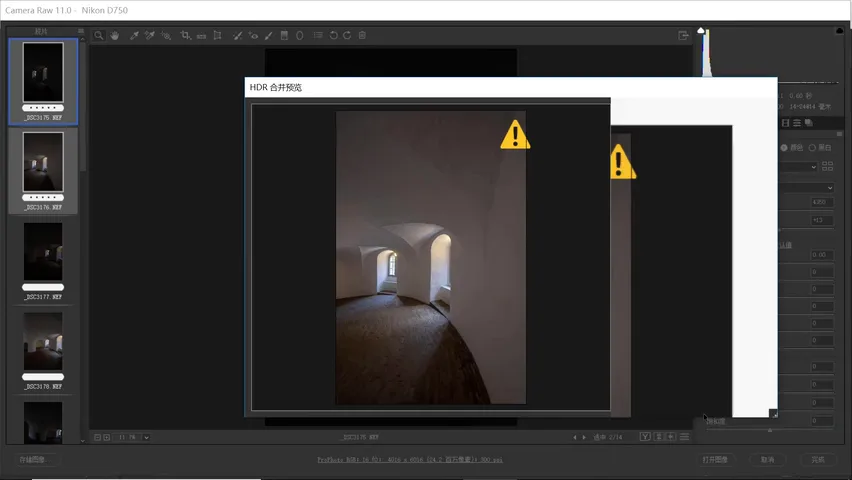
Task: Select the Crop tool
Action: point(185,35)
